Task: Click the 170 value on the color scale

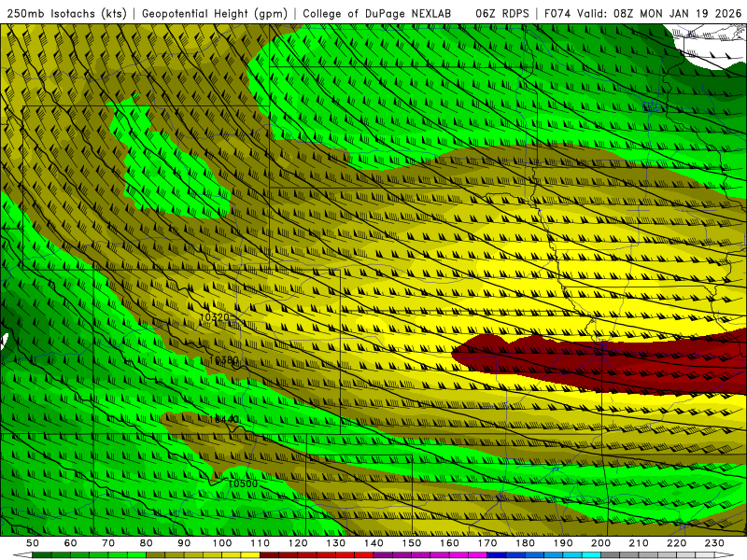Action: tap(486, 543)
